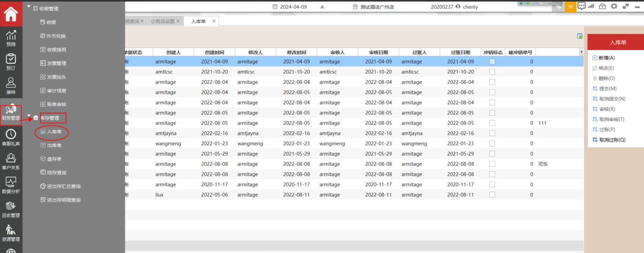Click the lock screen icon in top bar
This screenshot has height=253, width=644.
click(x=602, y=6)
